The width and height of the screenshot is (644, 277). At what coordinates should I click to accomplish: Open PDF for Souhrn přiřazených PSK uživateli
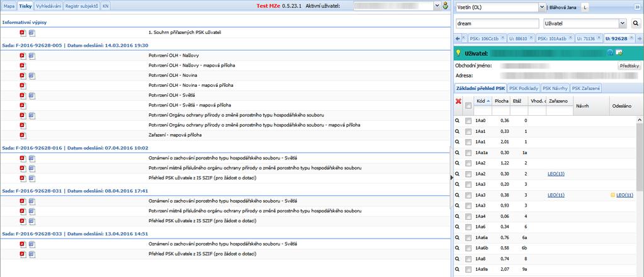pyautogui.click(x=23, y=33)
